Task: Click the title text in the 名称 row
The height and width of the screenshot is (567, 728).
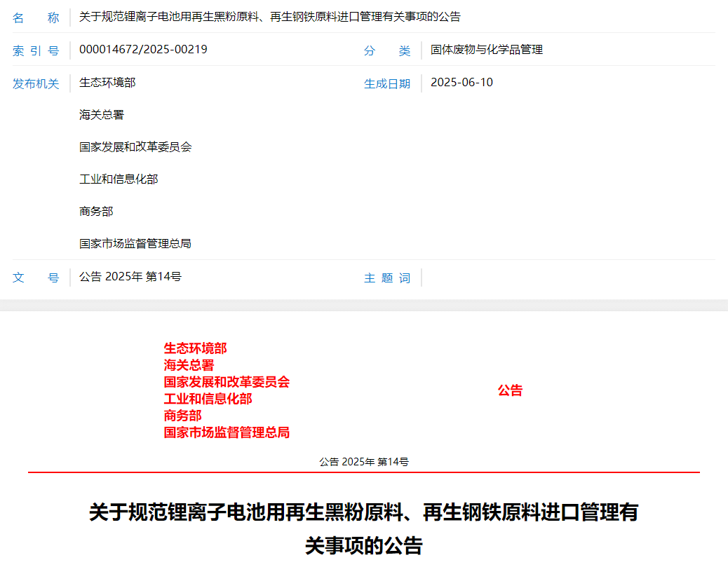Action: (270, 18)
